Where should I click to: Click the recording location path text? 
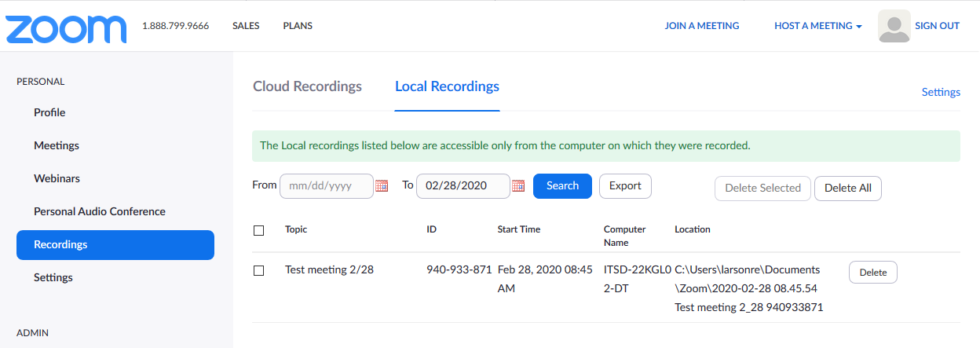(749, 288)
